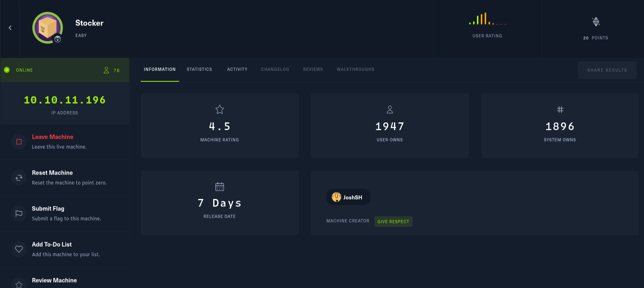Click the USER OWNS label
Image resolution: width=644 pixels, height=288 pixels.
(x=390, y=140)
